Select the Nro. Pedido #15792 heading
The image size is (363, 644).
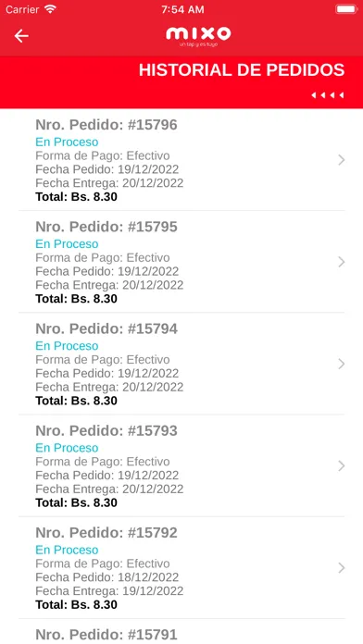tap(106, 532)
